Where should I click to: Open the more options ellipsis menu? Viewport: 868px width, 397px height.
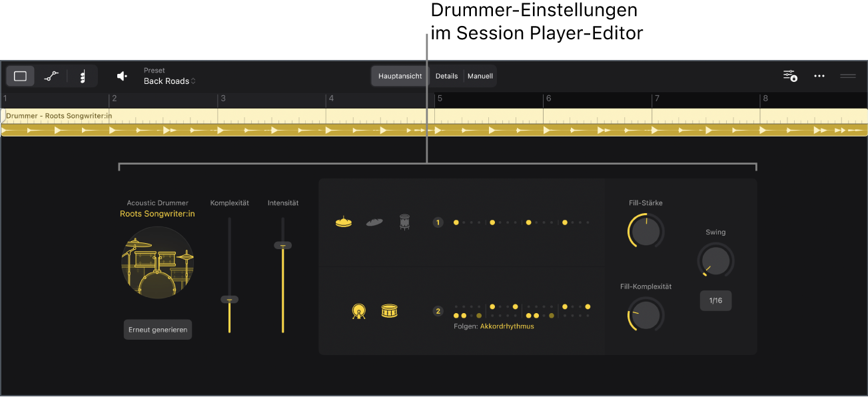click(x=819, y=77)
